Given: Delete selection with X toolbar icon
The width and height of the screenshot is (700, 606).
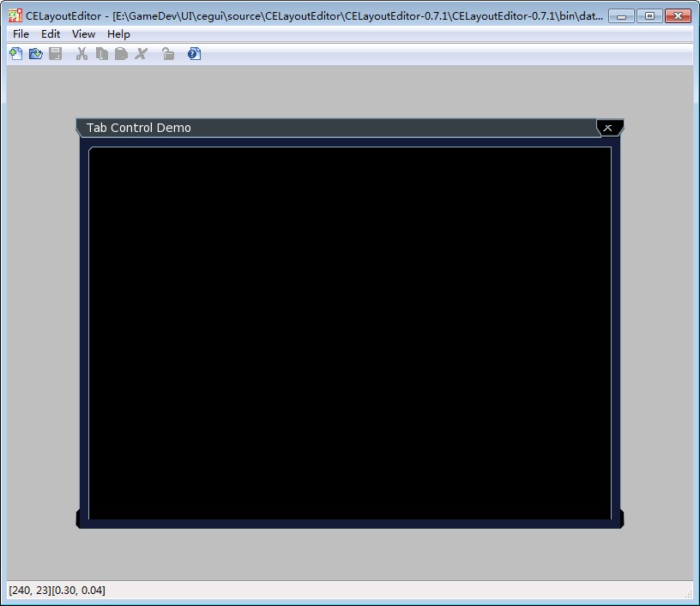Looking at the screenshot, I should [141, 54].
